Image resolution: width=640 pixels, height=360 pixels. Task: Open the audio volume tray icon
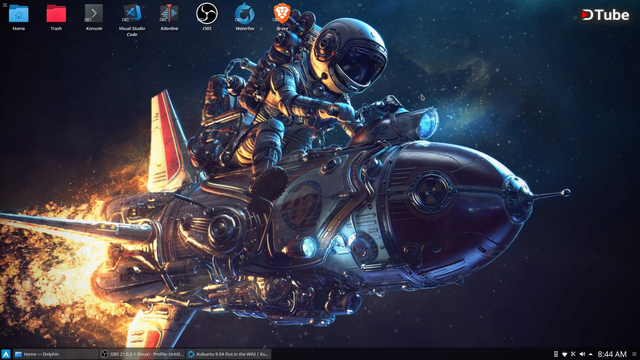[x=582, y=354]
